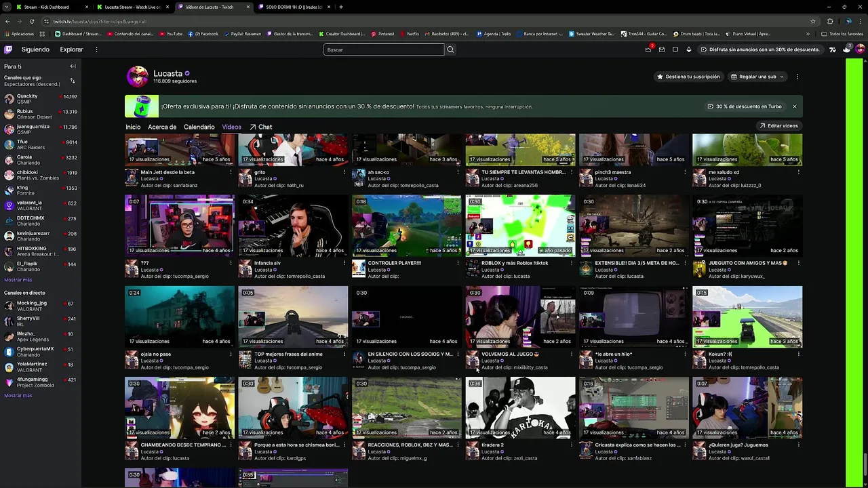The image size is (868, 488).
Task: Open Carola channel in sidebar
Action: 41,160
